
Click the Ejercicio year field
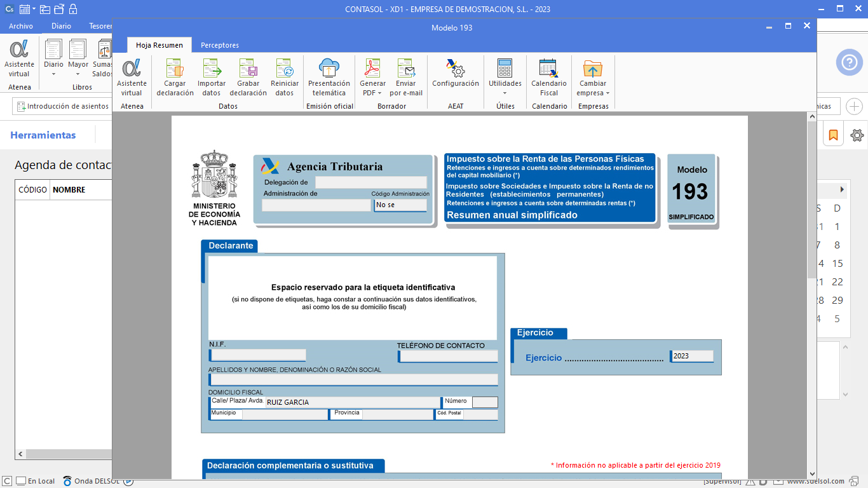pos(692,356)
